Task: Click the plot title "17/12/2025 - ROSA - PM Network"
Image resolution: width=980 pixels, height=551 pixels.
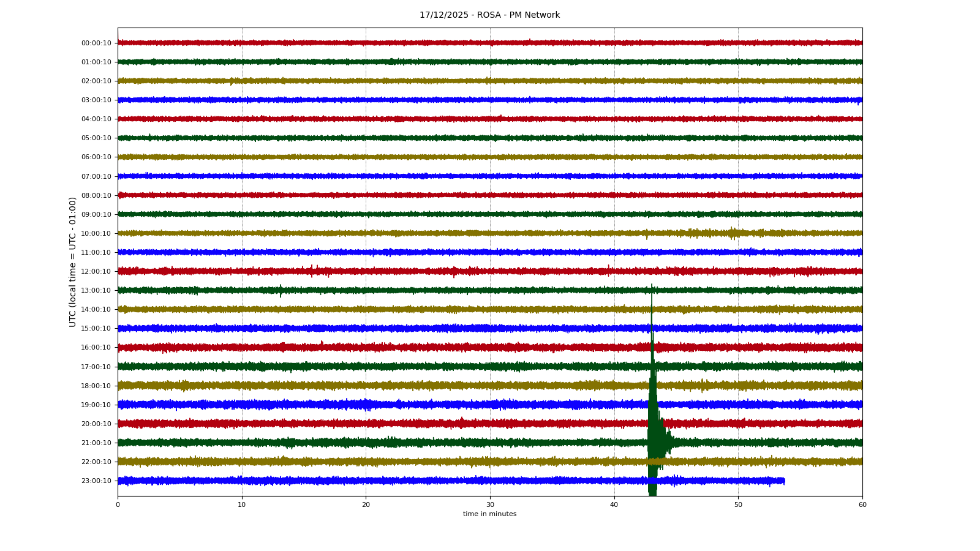Action: 489,15
